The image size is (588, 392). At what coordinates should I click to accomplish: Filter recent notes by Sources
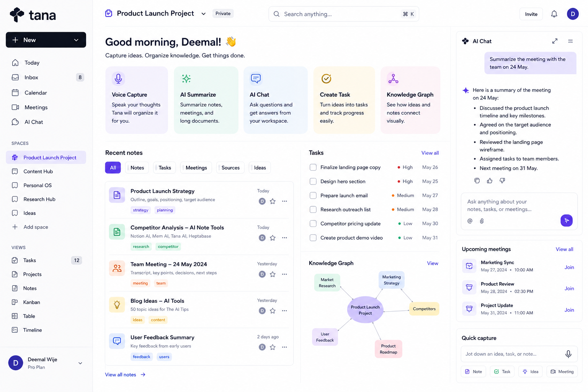pos(230,168)
